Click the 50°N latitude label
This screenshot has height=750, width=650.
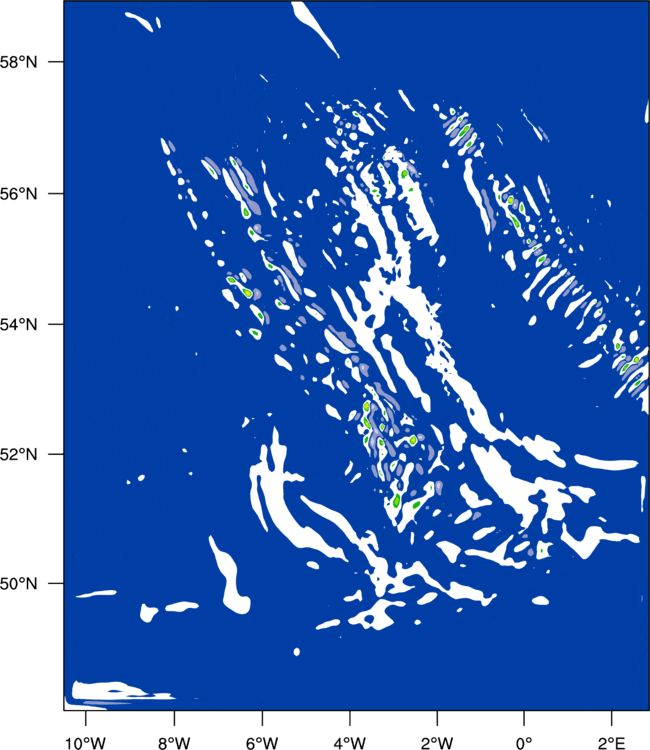pos(18,584)
